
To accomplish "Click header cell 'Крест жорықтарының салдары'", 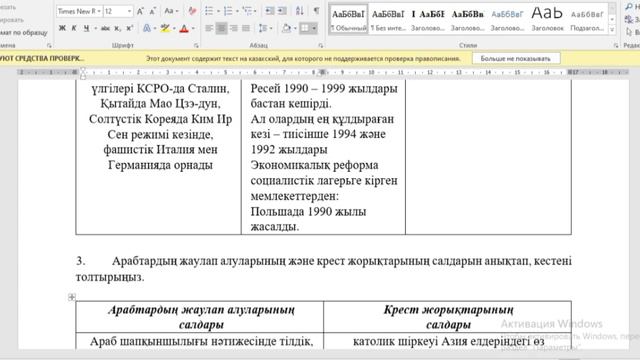I will tap(448, 317).
